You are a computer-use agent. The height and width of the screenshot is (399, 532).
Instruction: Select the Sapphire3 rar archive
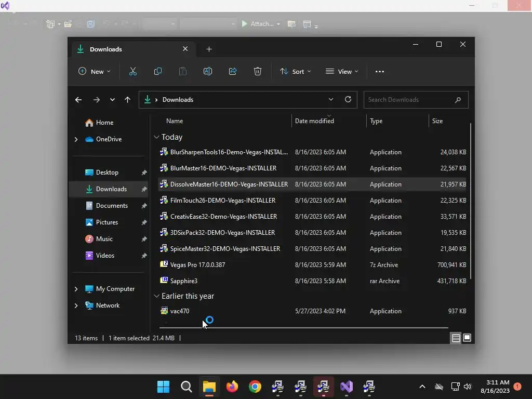tap(312, 281)
